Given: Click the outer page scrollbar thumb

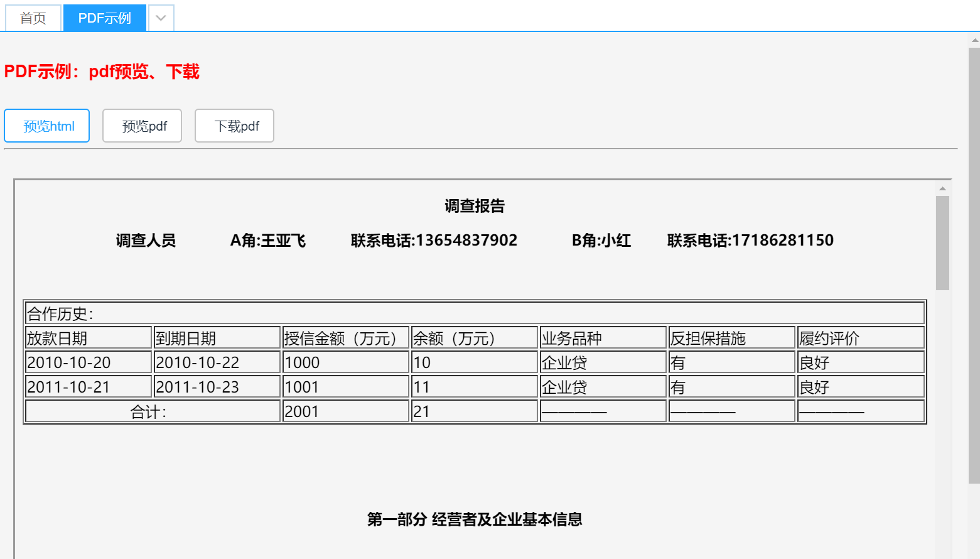Looking at the screenshot, I should point(974,264).
